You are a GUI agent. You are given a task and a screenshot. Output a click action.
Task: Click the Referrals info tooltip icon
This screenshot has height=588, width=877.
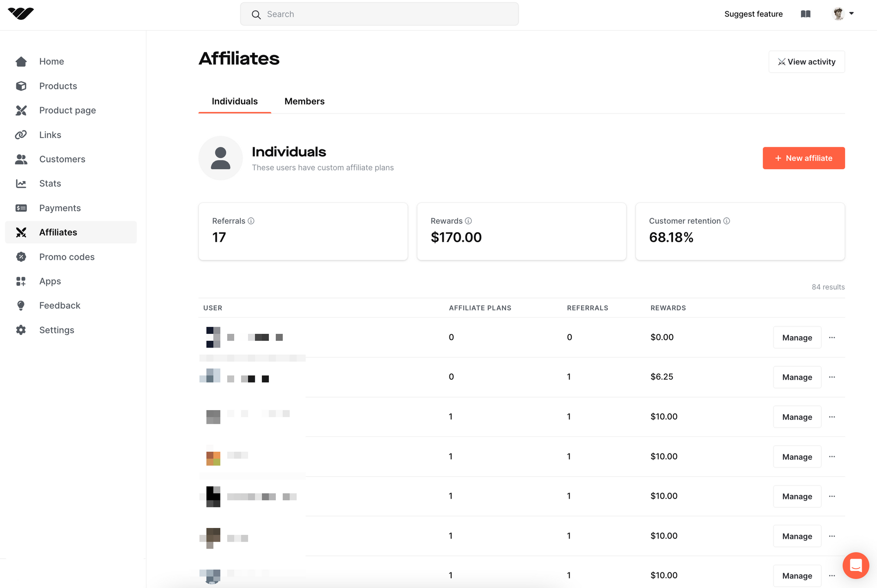pyautogui.click(x=251, y=221)
